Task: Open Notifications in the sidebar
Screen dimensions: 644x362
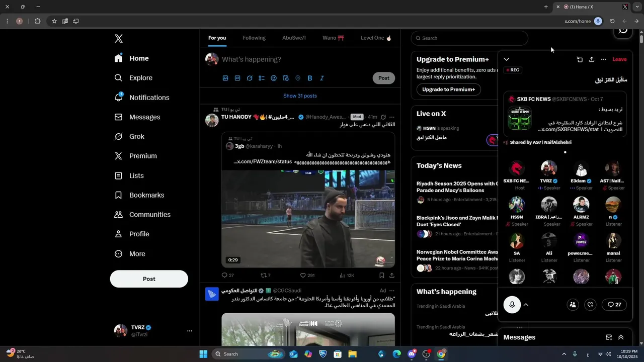Action: click(x=142, y=98)
